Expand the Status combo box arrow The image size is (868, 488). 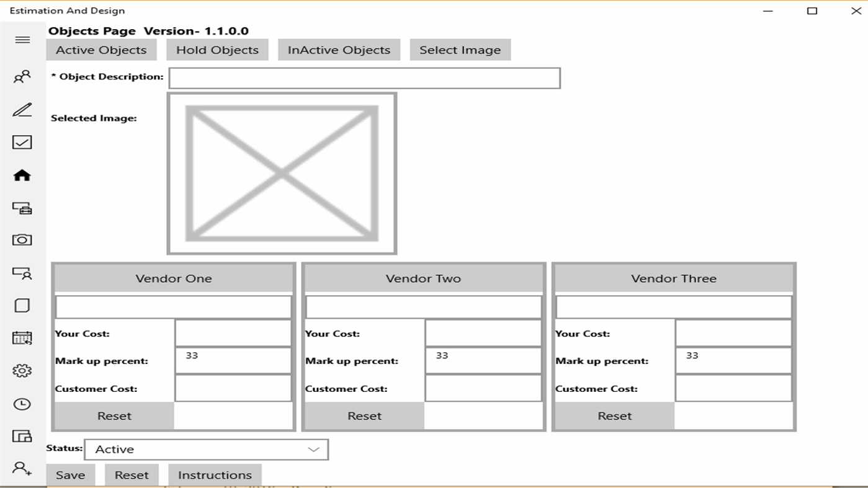[x=313, y=449]
